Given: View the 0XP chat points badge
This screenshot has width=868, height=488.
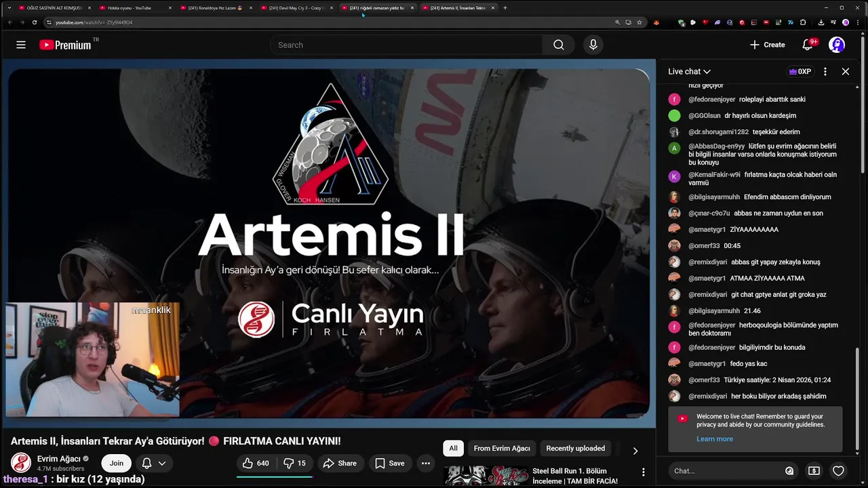Looking at the screenshot, I should tap(800, 71).
